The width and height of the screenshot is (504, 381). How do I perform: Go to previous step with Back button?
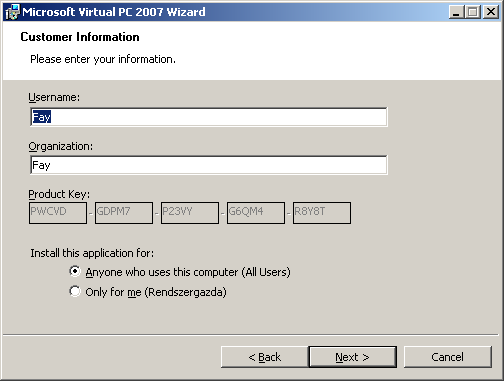click(x=265, y=357)
